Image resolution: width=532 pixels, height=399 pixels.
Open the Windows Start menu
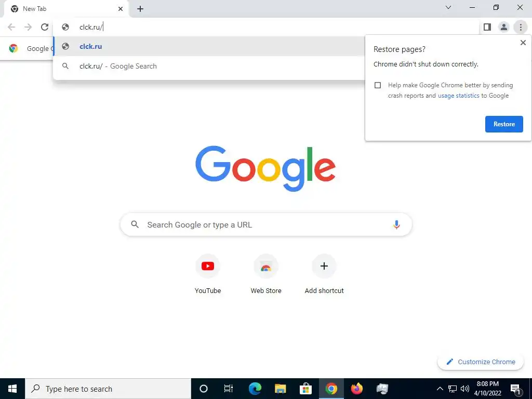[12, 389]
